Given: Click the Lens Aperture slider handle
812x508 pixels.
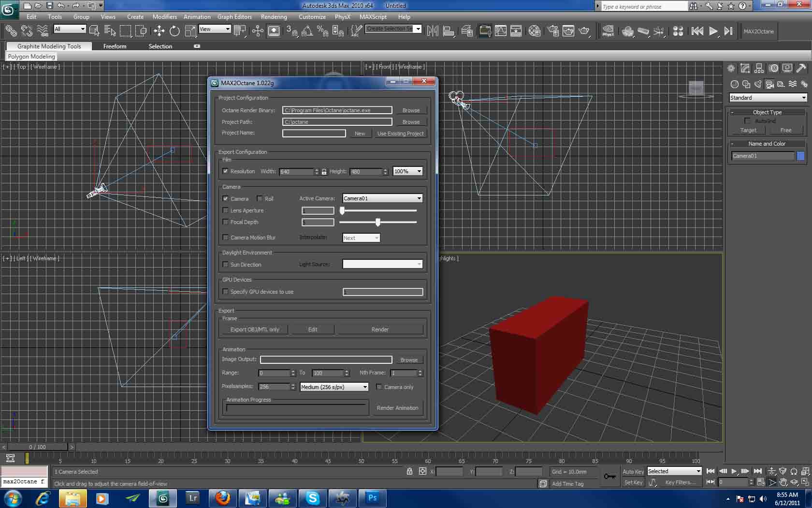Looking at the screenshot, I should pos(342,210).
